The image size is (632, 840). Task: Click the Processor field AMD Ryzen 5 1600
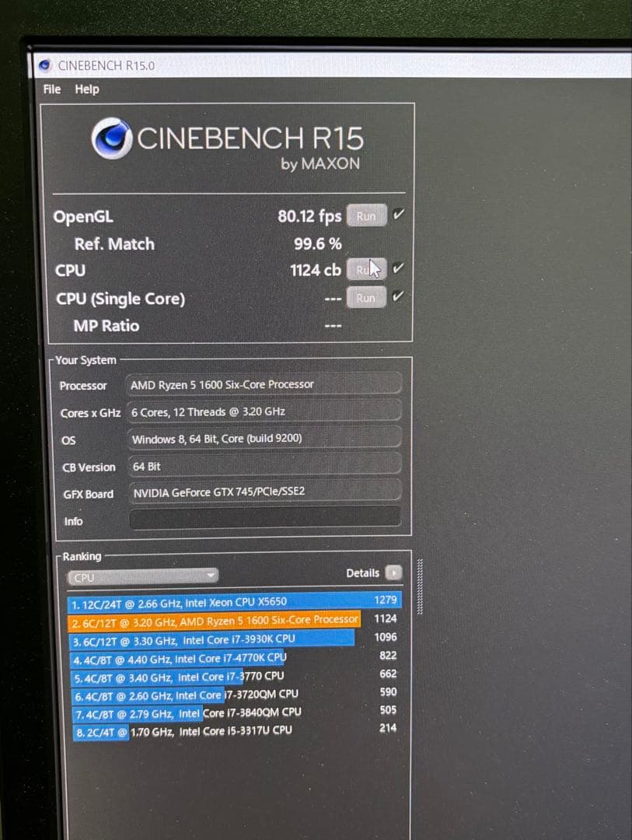click(x=264, y=384)
